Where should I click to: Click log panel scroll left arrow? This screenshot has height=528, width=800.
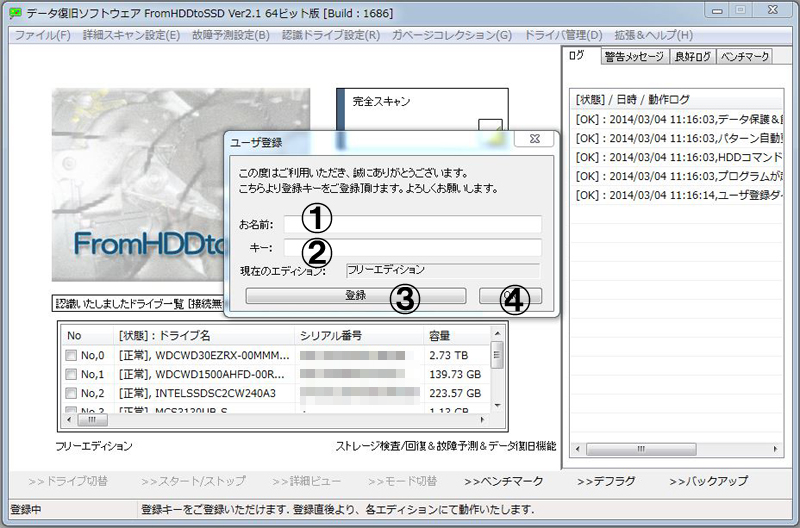point(578,449)
